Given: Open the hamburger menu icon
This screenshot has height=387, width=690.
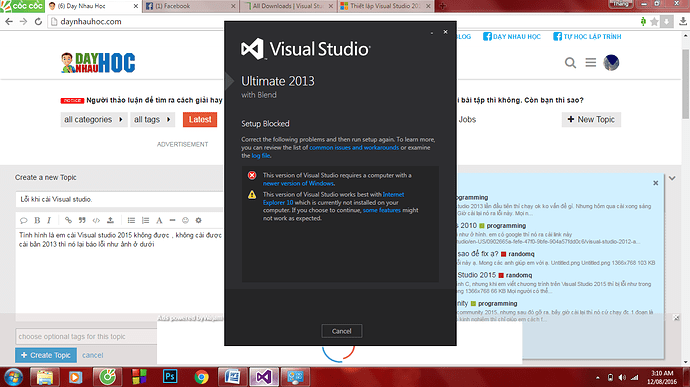Looking at the screenshot, I should [591, 63].
